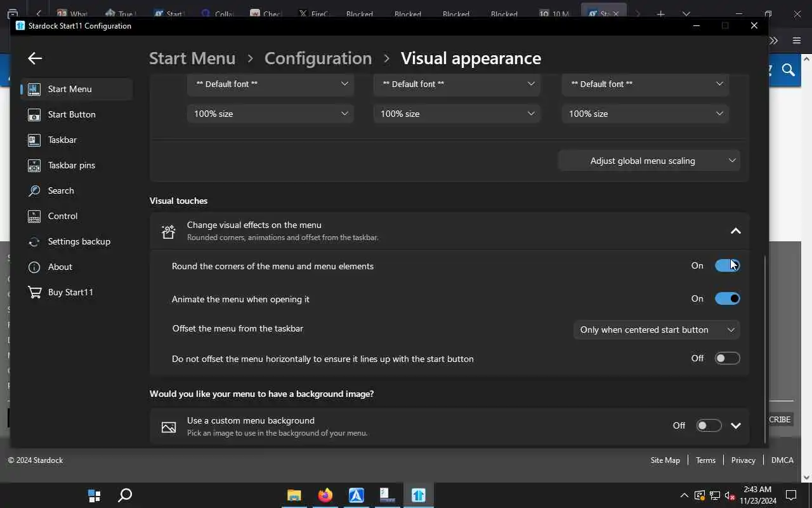The height and width of the screenshot is (508, 812).
Task: Show hidden system tray icons
Action: 684,495
